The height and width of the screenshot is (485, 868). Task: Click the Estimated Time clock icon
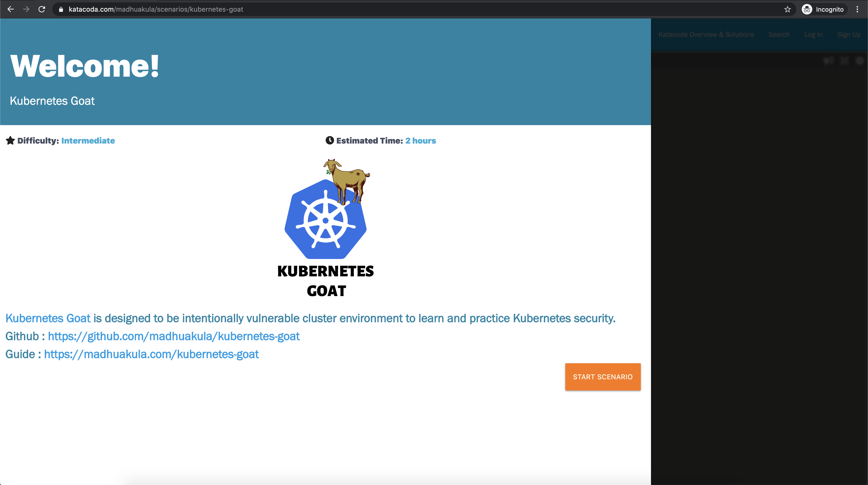tap(330, 140)
